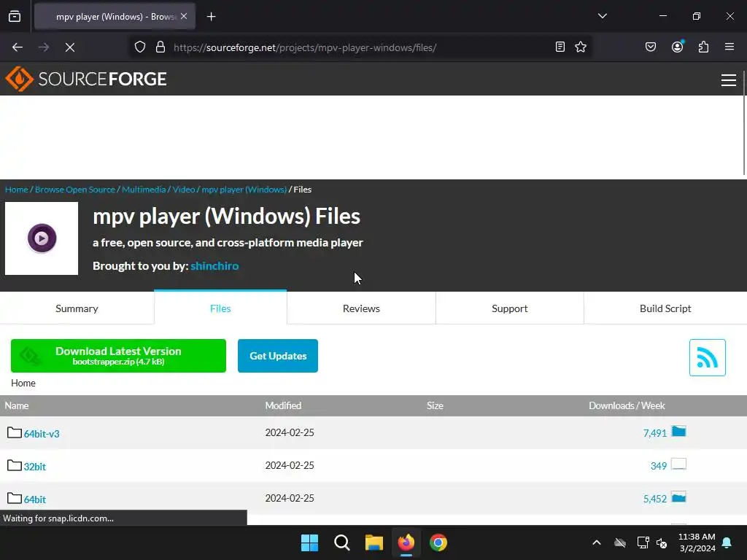Open the Reviews tab
747x560 pixels.
coord(361,308)
